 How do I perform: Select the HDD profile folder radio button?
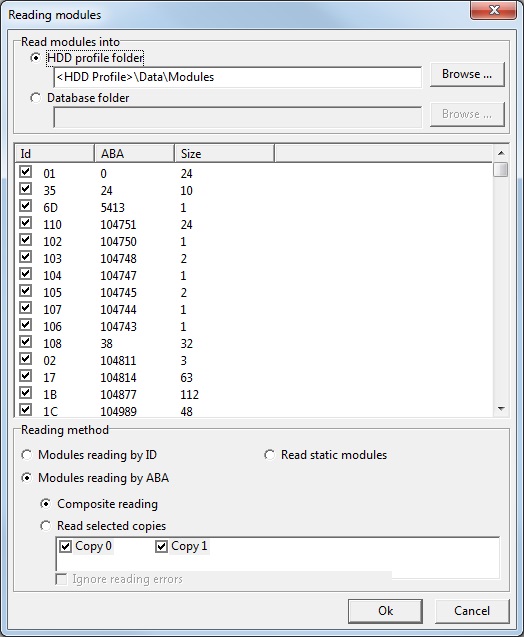(x=36, y=58)
